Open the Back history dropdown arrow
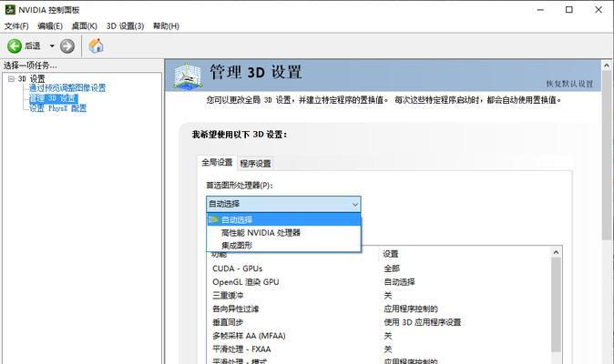614x364 pixels. pyautogui.click(x=52, y=46)
